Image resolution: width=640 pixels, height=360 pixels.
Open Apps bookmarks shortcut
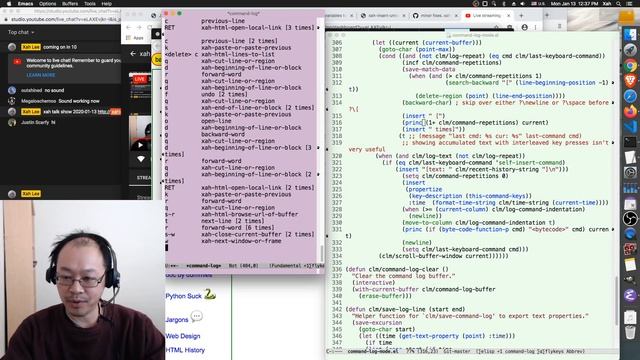(135, 38)
